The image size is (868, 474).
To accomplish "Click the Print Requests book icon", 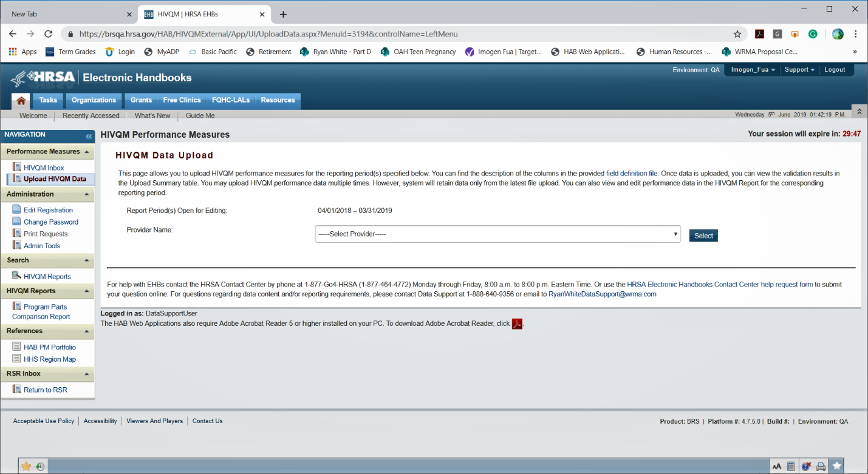I will (x=16, y=234).
